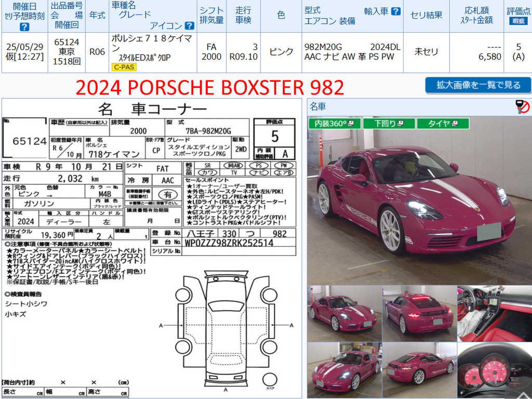The height and width of the screenshot is (399, 532).
Task: Open the help icon next to 輸入車
Action: click(395, 11)
